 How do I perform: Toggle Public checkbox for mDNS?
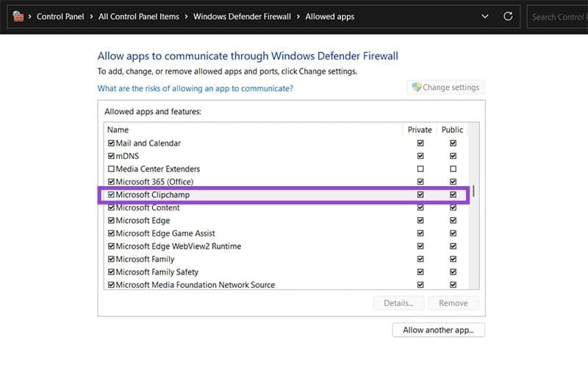(x=453, y=156)
